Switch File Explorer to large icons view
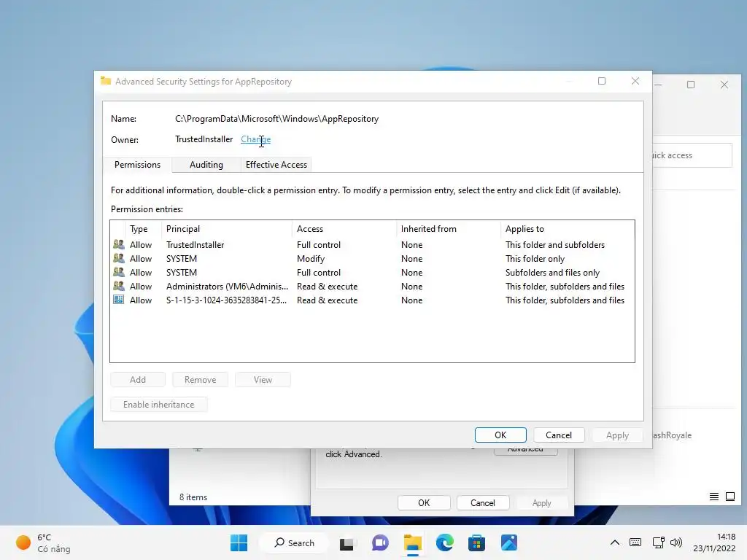 pos(729,497)
